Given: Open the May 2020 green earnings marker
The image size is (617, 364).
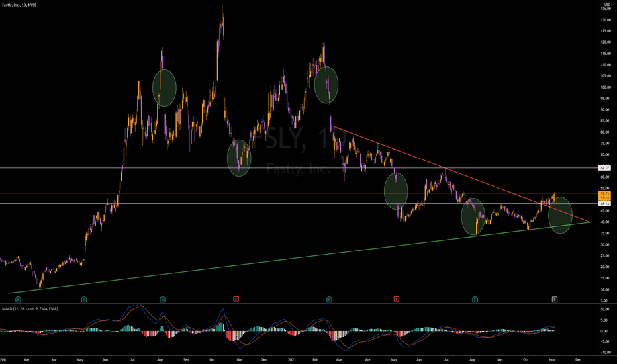Looking at the screenshot, I should [x=84, y=300].
